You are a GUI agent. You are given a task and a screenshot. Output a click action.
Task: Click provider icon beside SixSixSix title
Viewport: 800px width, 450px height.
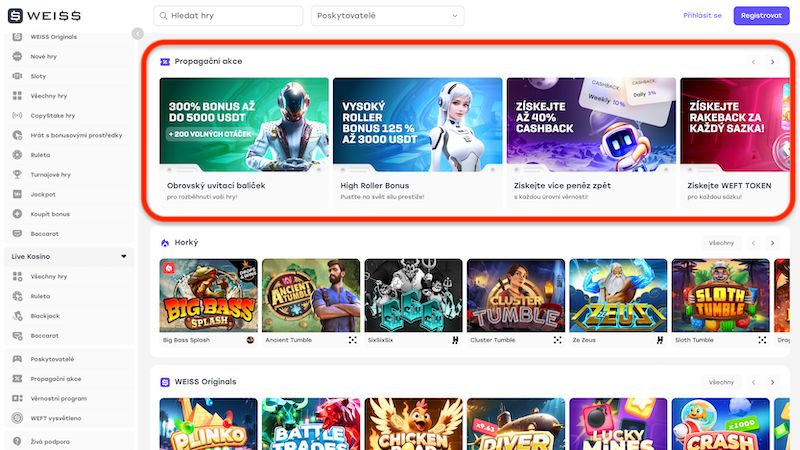click(455, 340)
